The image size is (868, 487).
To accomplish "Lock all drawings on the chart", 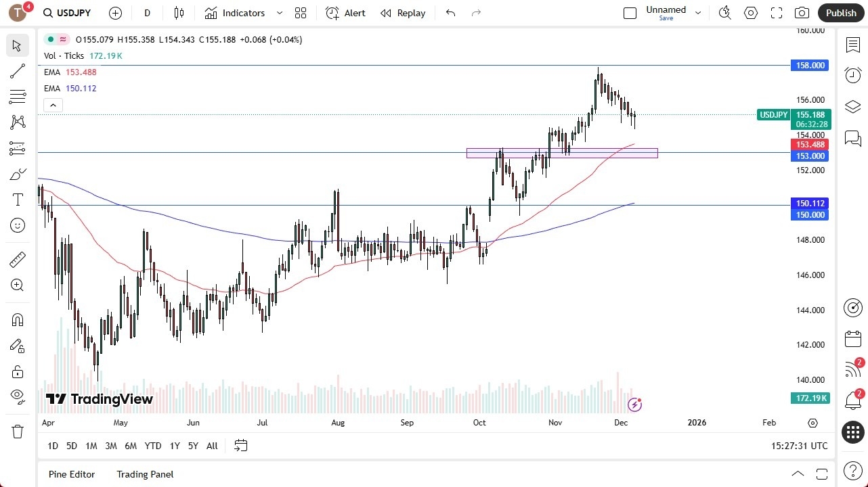I will 17,371.
